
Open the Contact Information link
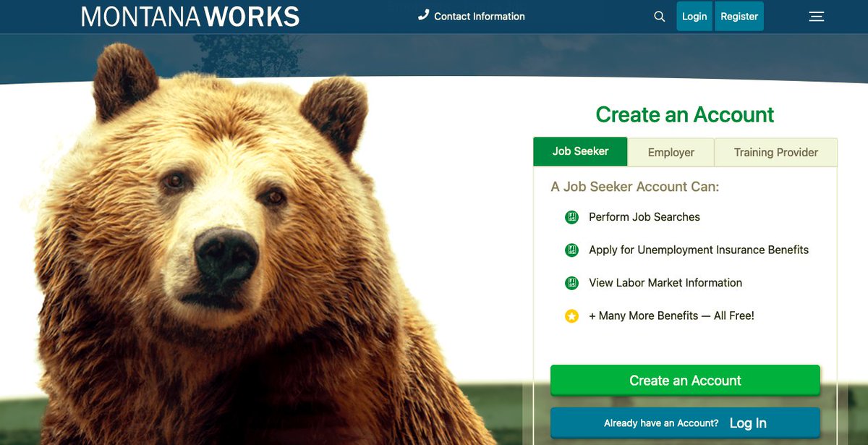pos(479,16)
